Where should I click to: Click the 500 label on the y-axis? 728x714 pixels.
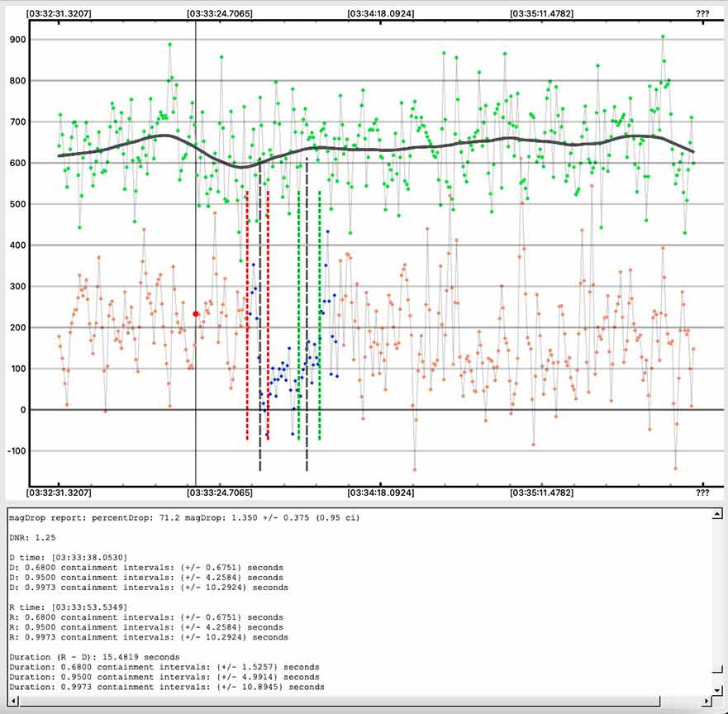click(17, 204)
